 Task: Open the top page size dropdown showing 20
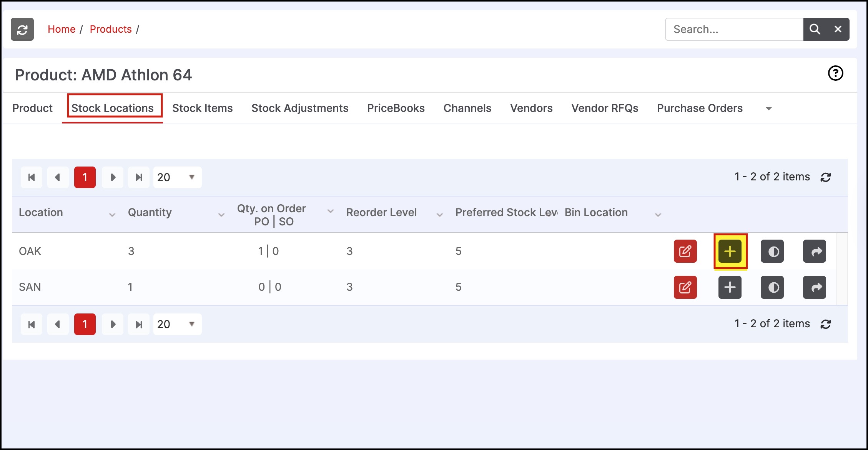click(x=177, y=177)
